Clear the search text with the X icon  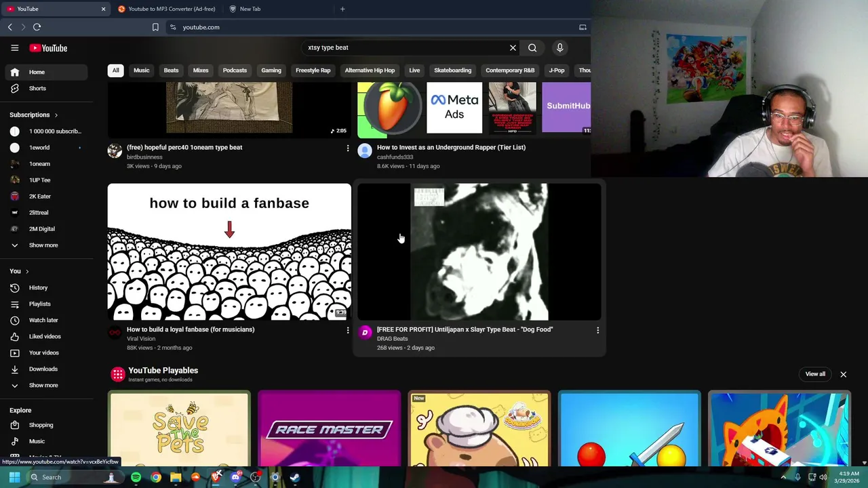(513, 47)
